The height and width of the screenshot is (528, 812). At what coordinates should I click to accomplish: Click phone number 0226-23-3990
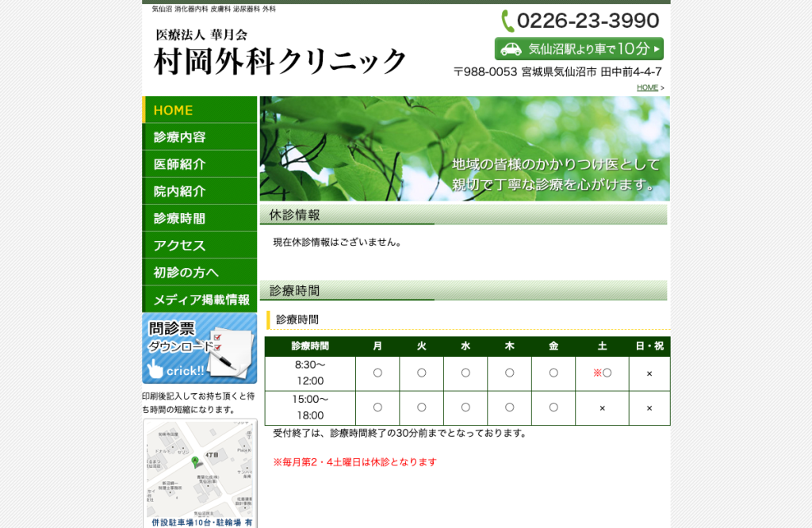(x=588, y=21)
